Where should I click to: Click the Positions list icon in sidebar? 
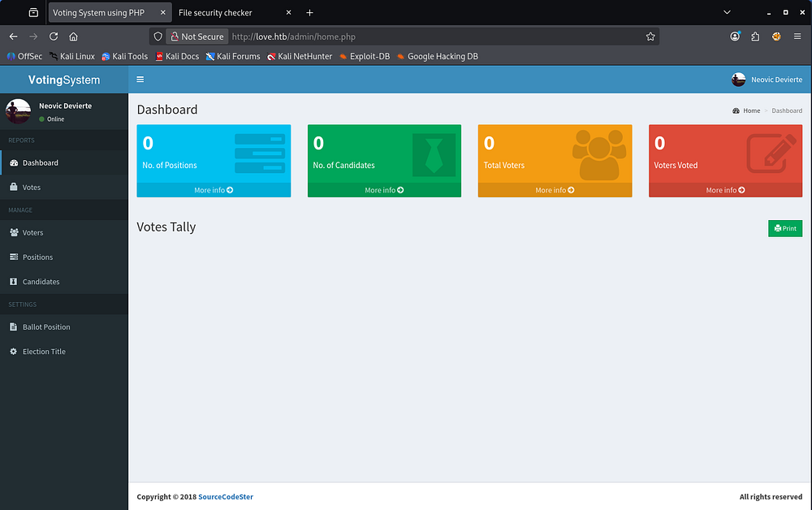[14, 257]
